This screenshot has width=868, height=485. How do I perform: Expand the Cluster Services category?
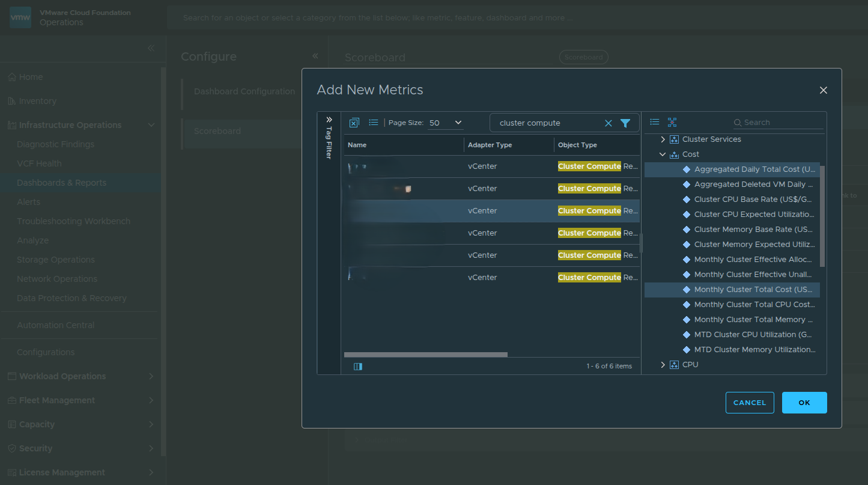point(663,139)
